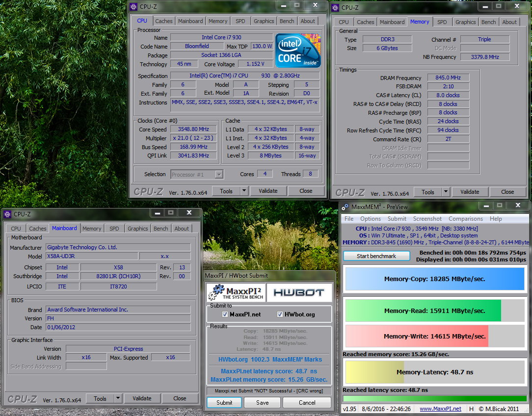Open Tools dropdown arrow in Mainboard window
Screen dimensions: 532x416
pos(118,398)
